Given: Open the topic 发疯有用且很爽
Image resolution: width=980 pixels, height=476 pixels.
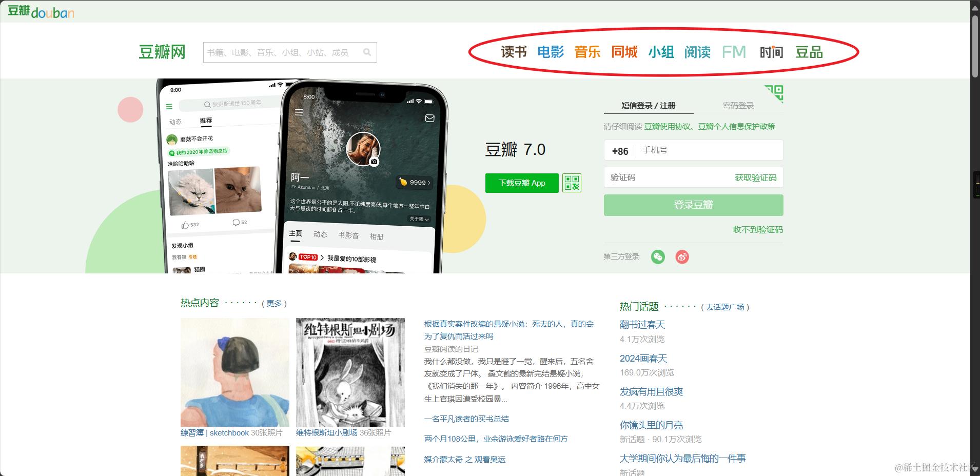Looking at the screenshot, I should tap(652, 392).
